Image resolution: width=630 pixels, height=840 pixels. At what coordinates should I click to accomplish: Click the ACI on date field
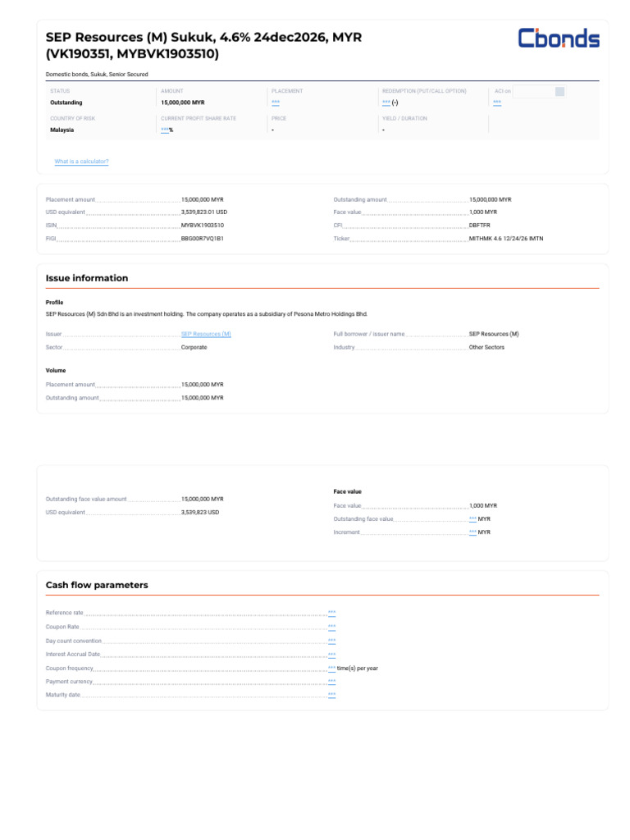click(538, 92)
